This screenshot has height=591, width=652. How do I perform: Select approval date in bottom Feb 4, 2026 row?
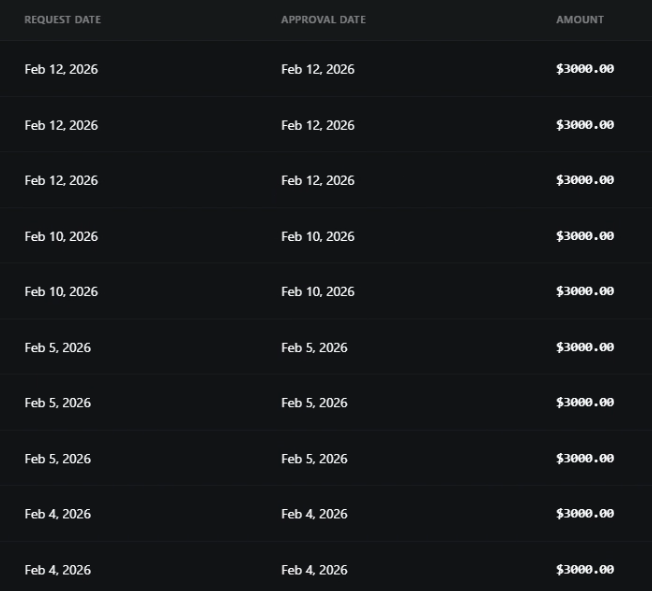coord(314,570)
